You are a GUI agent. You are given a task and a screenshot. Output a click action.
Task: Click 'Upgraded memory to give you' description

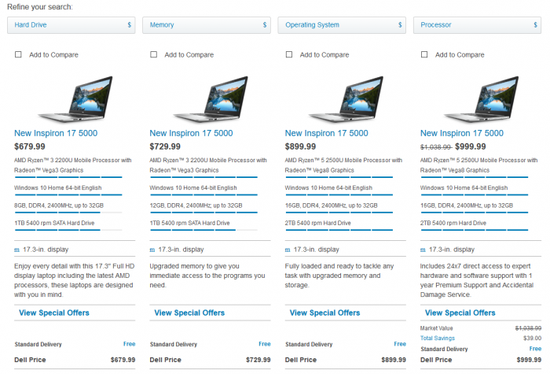click(x=207, y=275)
